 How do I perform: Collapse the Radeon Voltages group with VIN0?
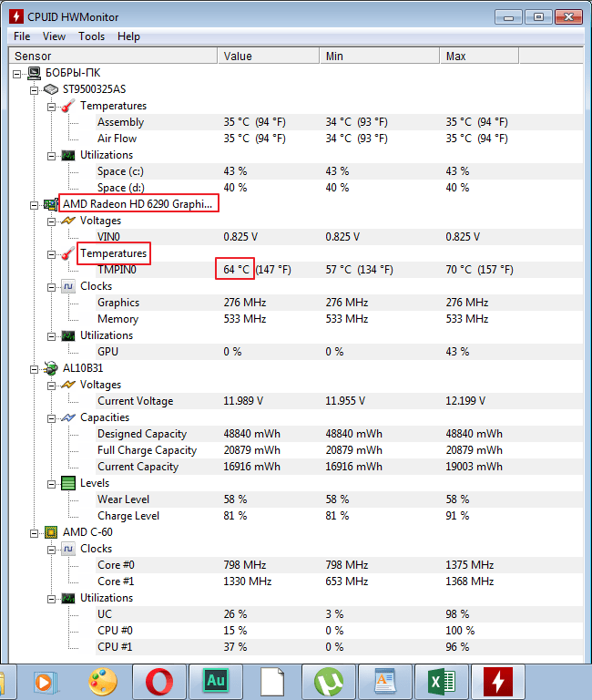click(51, 221)
